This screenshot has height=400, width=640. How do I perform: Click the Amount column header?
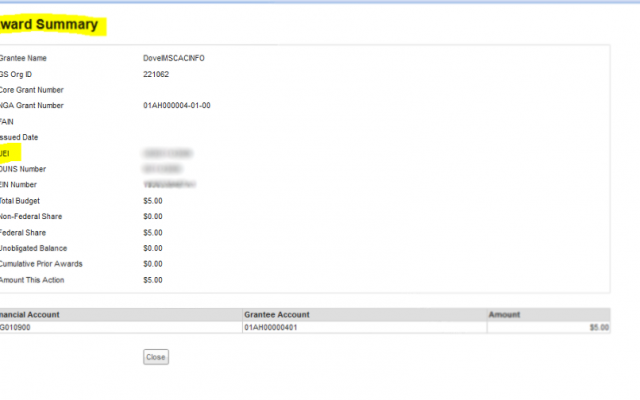(504, 314)
